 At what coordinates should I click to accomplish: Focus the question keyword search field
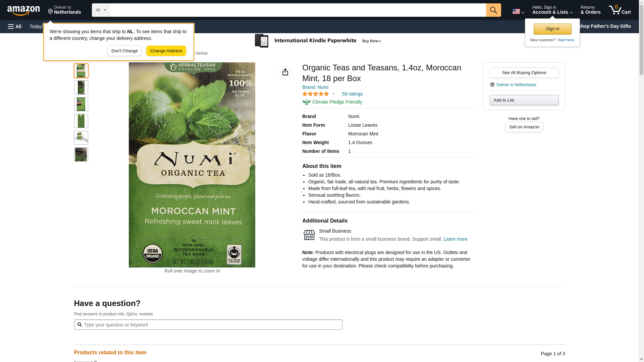click(208, 325)
